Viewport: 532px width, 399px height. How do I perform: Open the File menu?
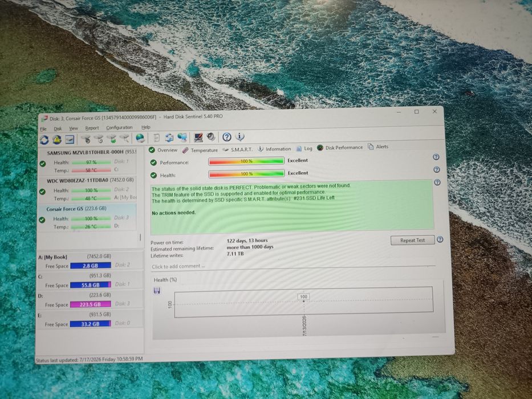(43, 129)
